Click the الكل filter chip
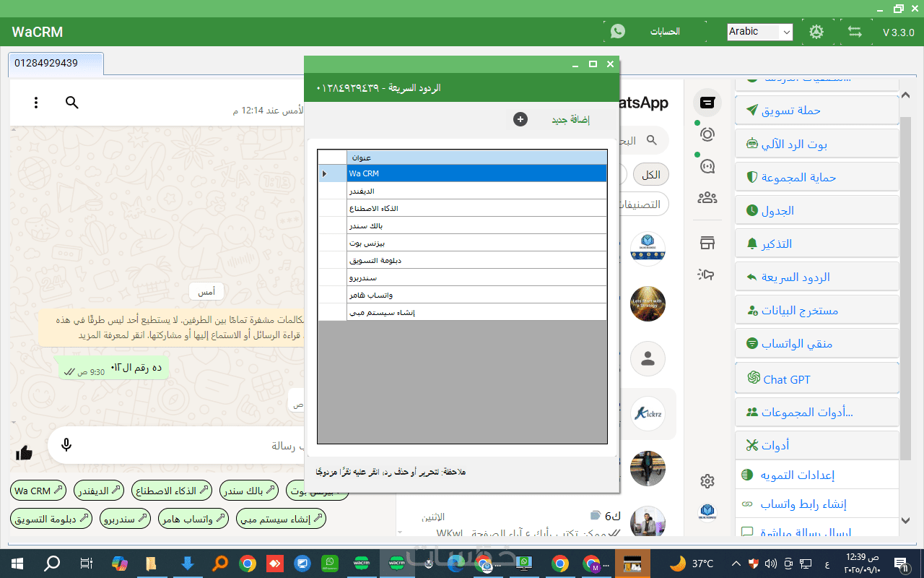Image resolution: width=924 pixels, height=578 pixels. click(x=651, y=175)
